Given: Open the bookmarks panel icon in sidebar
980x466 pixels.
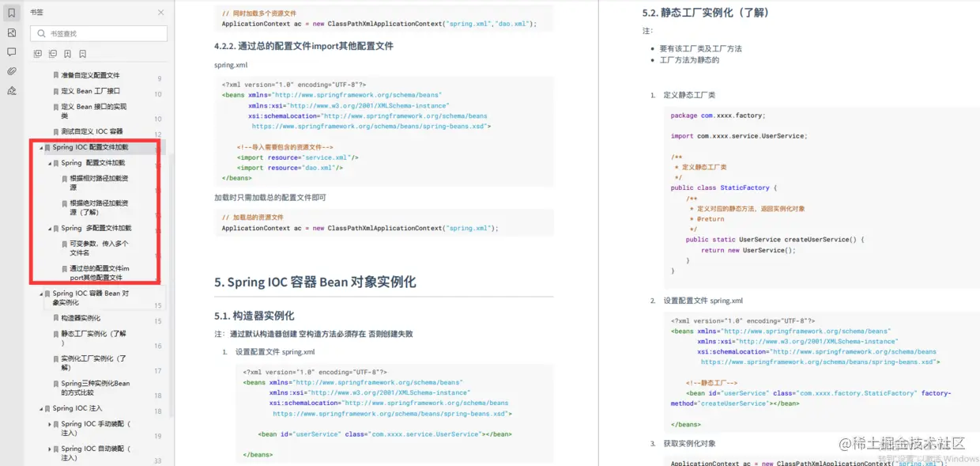Looking at the screenshot, I should pos(11,13).
